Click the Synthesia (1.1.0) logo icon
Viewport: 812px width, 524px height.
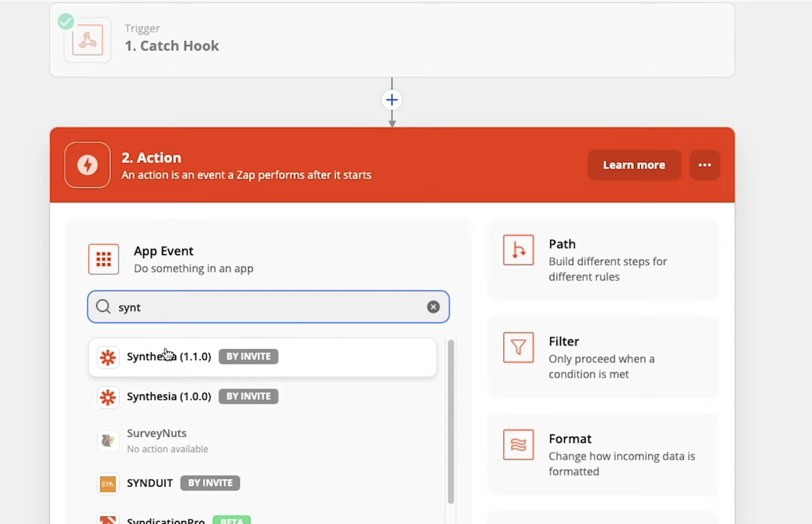(x=108, y=357)
